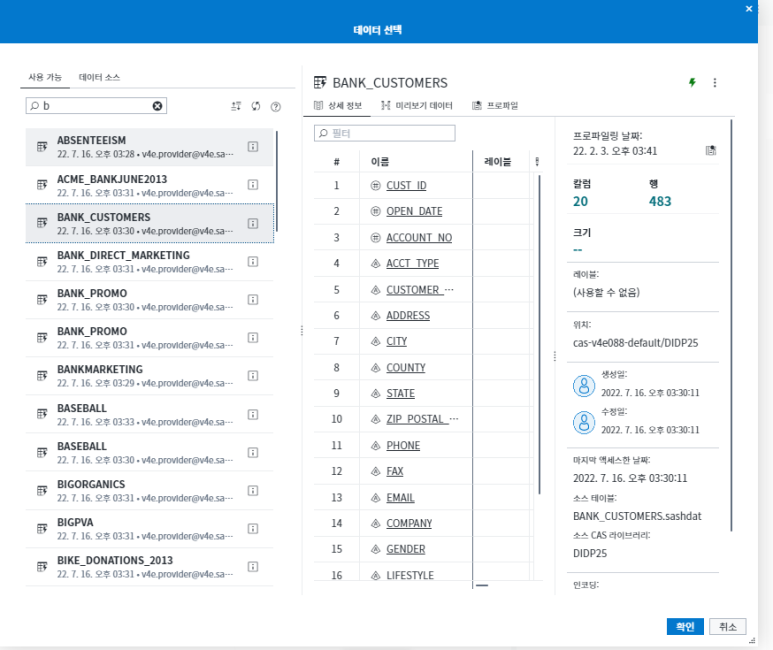Open the sort options for table list

click(x=236, y=106)
